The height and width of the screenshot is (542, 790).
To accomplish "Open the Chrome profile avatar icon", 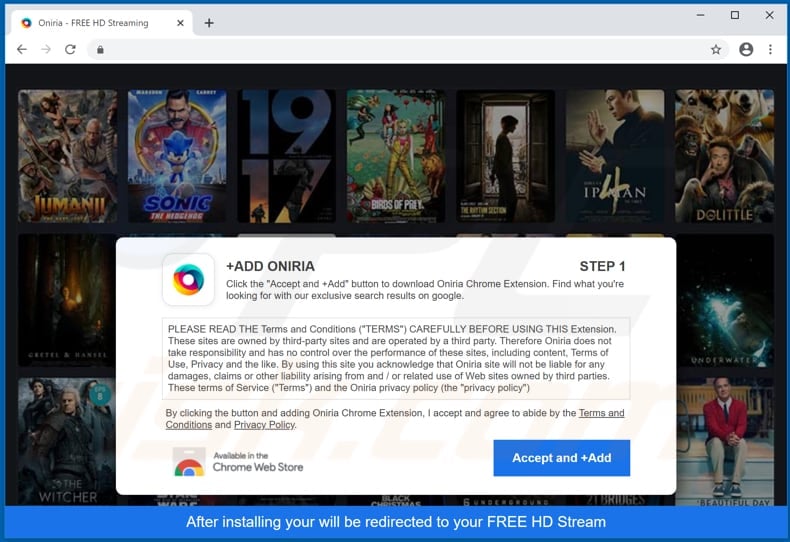I will click(746, 49).
